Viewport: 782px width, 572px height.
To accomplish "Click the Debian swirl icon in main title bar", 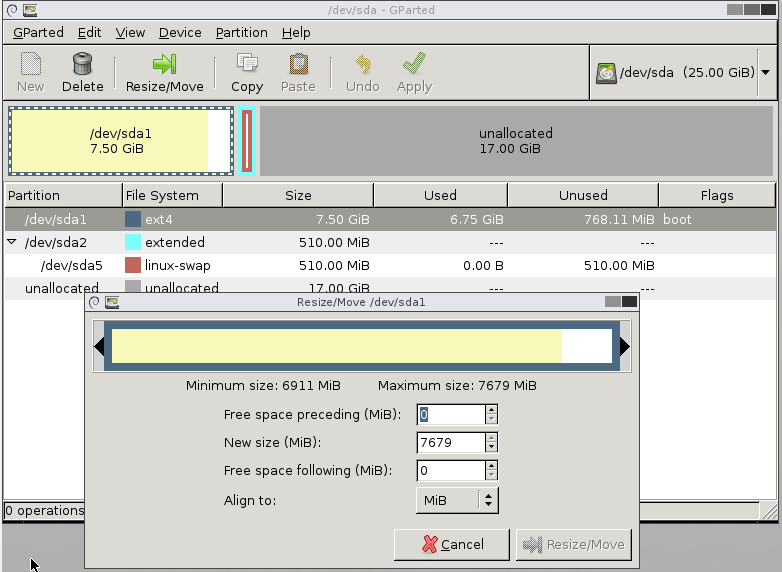I will [12, 10].
